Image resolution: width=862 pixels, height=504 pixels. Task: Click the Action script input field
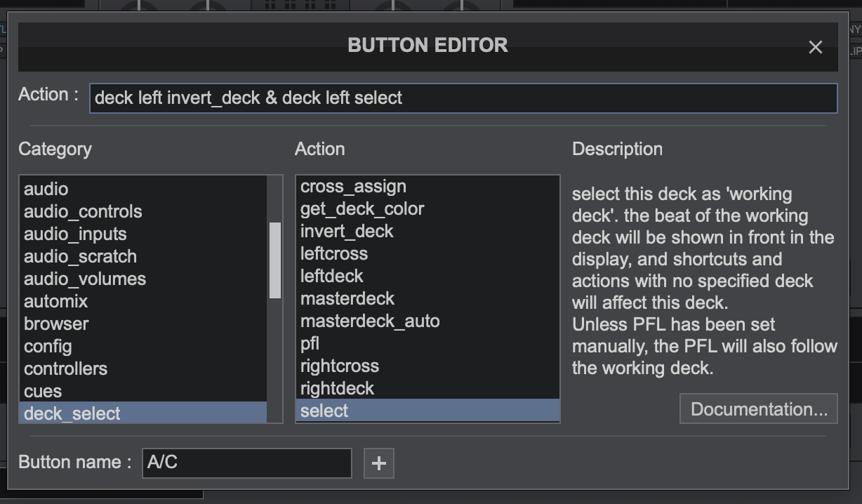tap(463, 98)
